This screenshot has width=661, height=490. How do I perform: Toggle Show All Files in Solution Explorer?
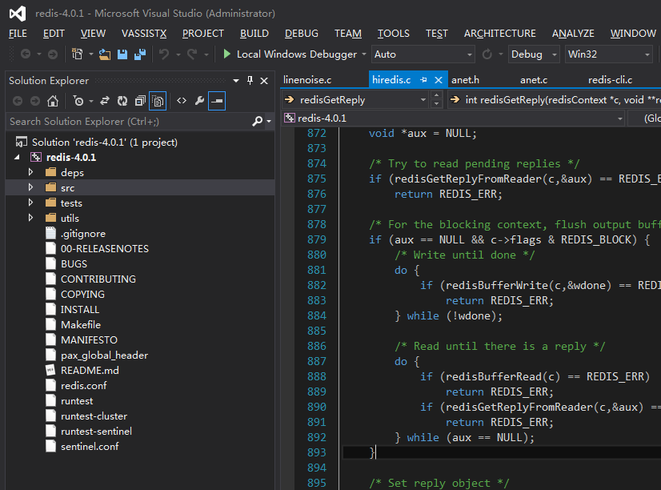(158, 101)
